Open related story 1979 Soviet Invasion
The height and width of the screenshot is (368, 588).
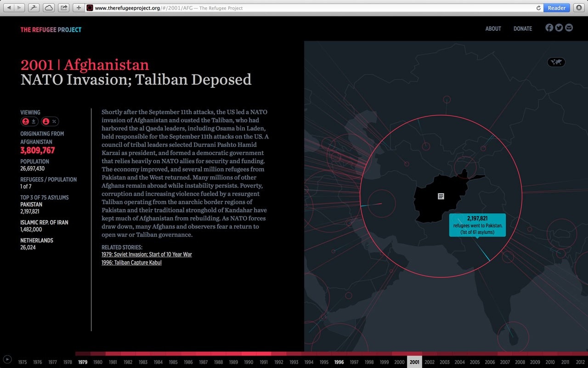pos(147,254)
